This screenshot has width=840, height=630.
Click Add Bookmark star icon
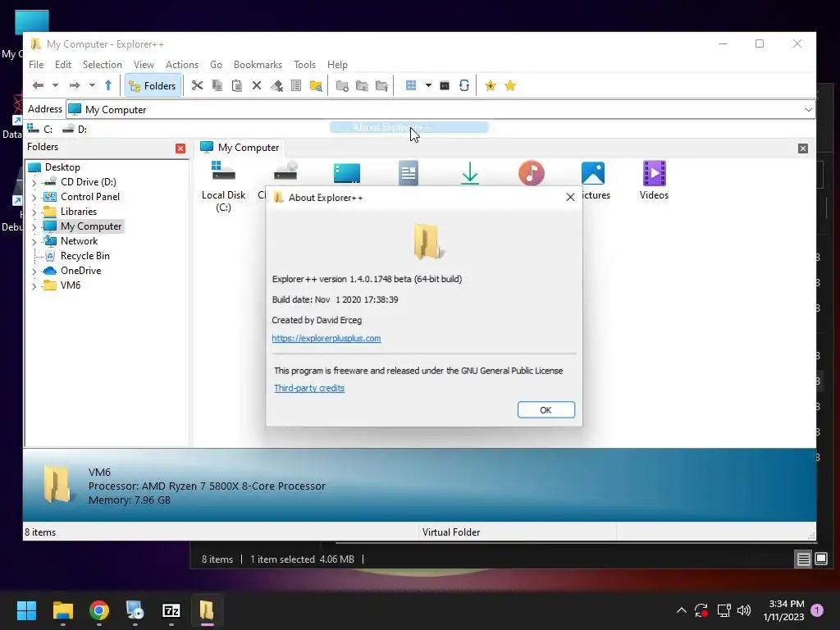[x=491, y=85]
